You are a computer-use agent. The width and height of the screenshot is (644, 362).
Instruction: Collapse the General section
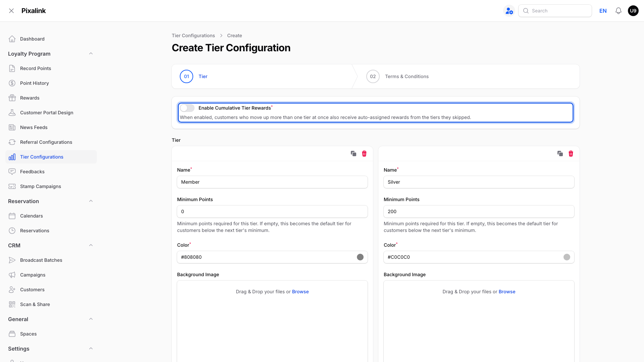pyautogui.click(x=91, y=319)
